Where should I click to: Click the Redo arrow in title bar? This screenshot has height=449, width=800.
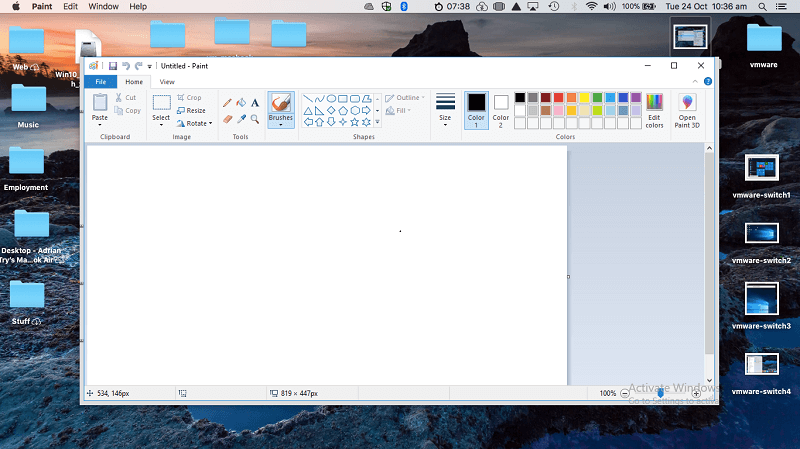point(138,66)
